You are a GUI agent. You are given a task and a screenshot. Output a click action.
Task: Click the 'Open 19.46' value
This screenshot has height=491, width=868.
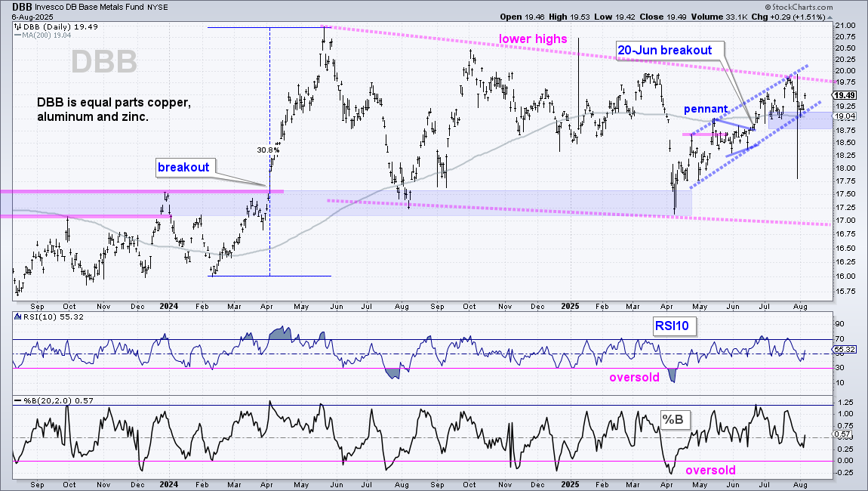[x=524, y=17]
